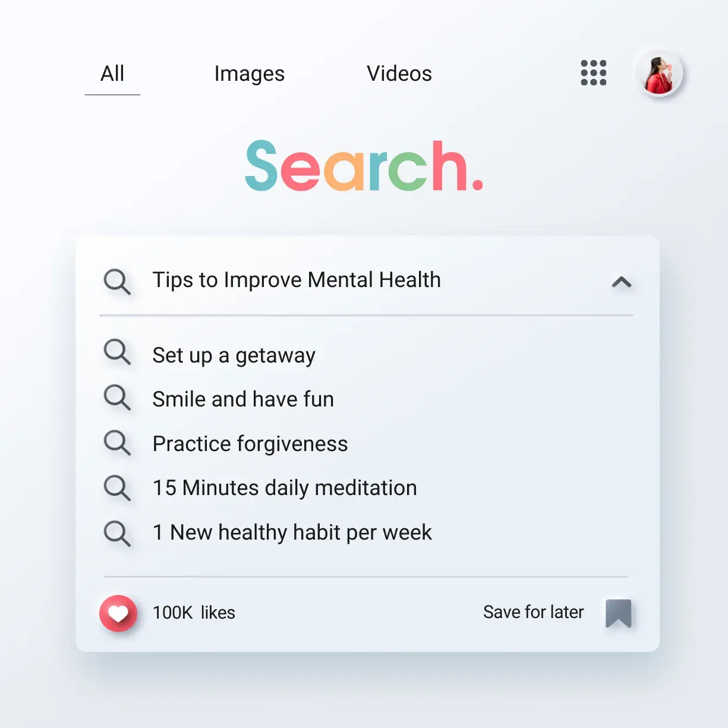Open the user profile avatar
Image resolution: width=728 pixels, height=728 pixels.
pos(659,74)
